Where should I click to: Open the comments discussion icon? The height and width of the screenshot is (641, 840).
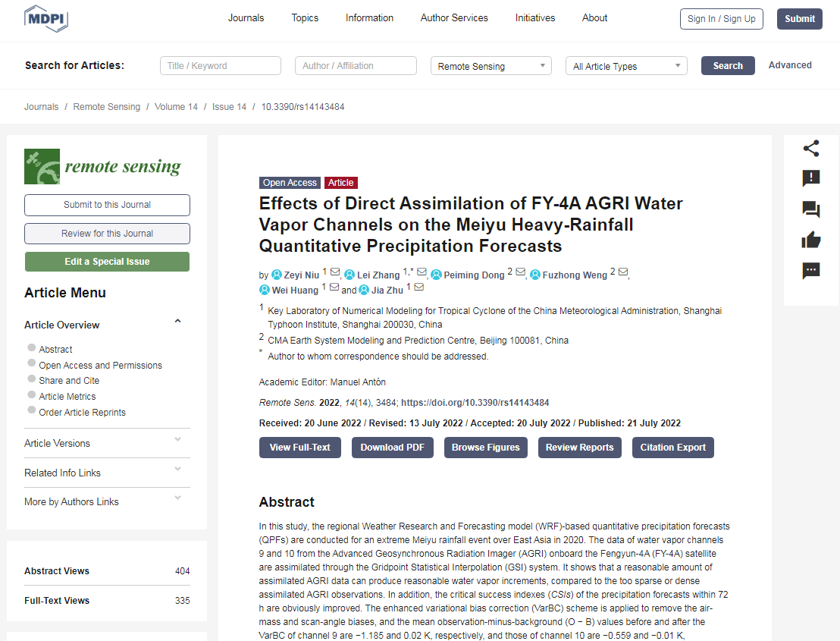pyautogui.click(x=811, y=209)
